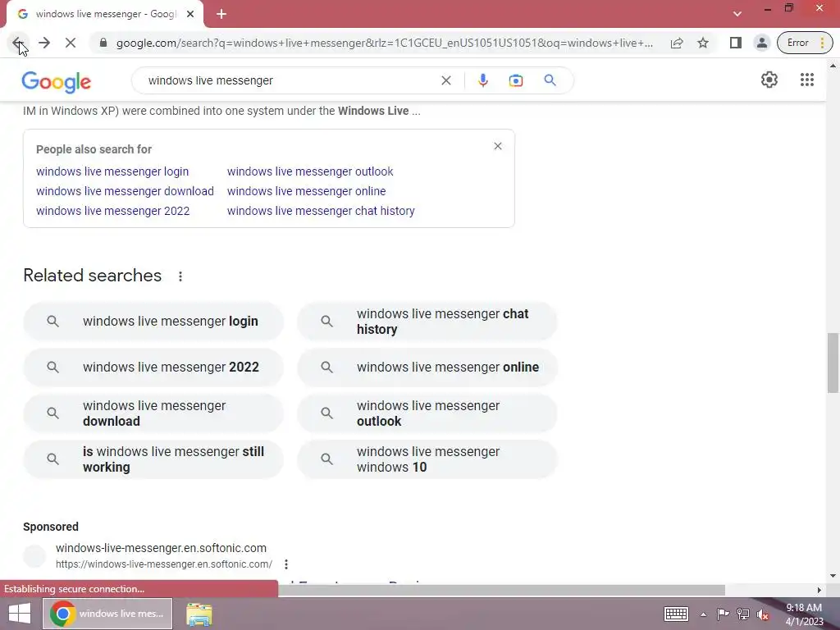Open the Google apps grid
This screenshot has height=630, width=840.
pos(807,80)
